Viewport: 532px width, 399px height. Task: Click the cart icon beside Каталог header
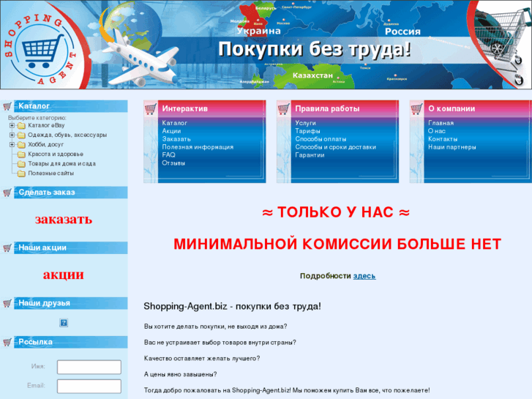pos(7,106)
